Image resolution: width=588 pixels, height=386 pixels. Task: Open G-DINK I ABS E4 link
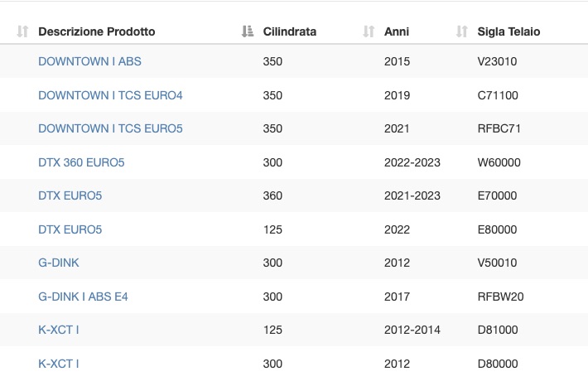(x=83, y=297)
